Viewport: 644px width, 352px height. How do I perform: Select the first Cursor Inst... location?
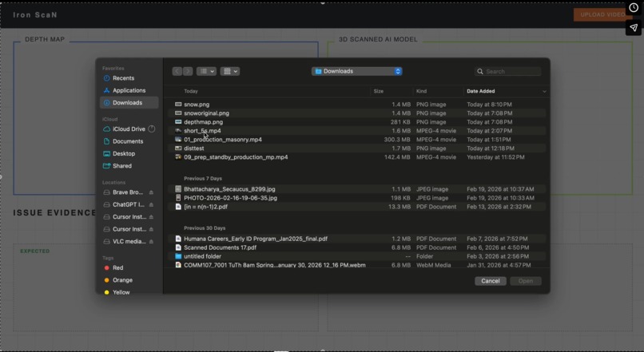click(x=129, y=216)
